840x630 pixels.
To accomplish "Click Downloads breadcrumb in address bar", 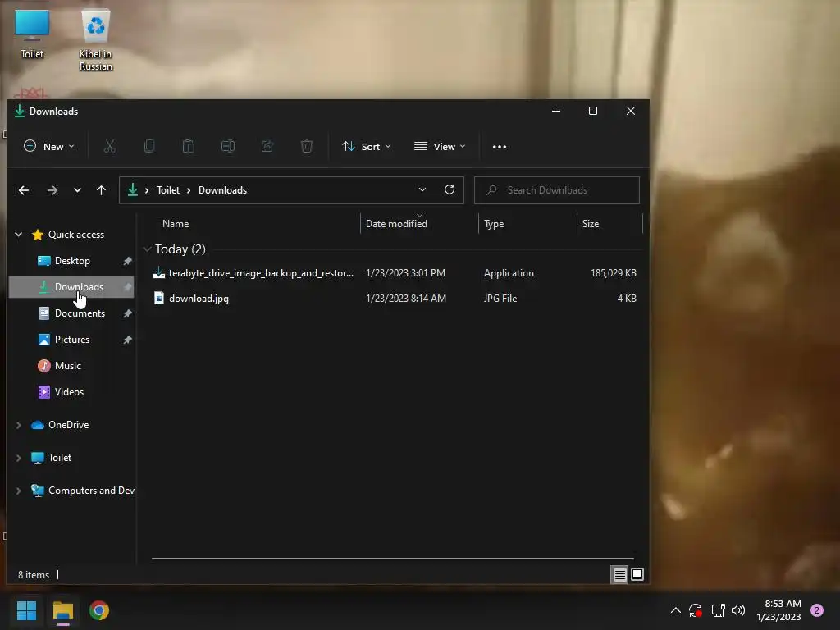I will point(222,190).
